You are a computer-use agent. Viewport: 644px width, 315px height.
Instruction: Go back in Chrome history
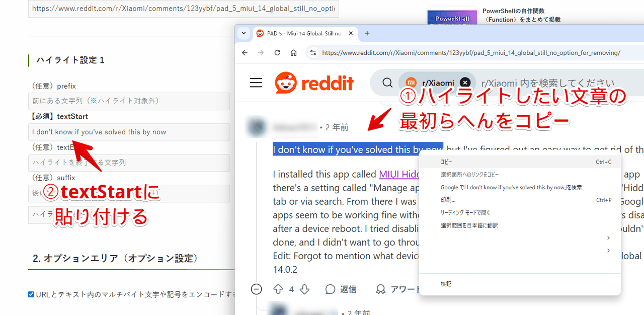245,52
